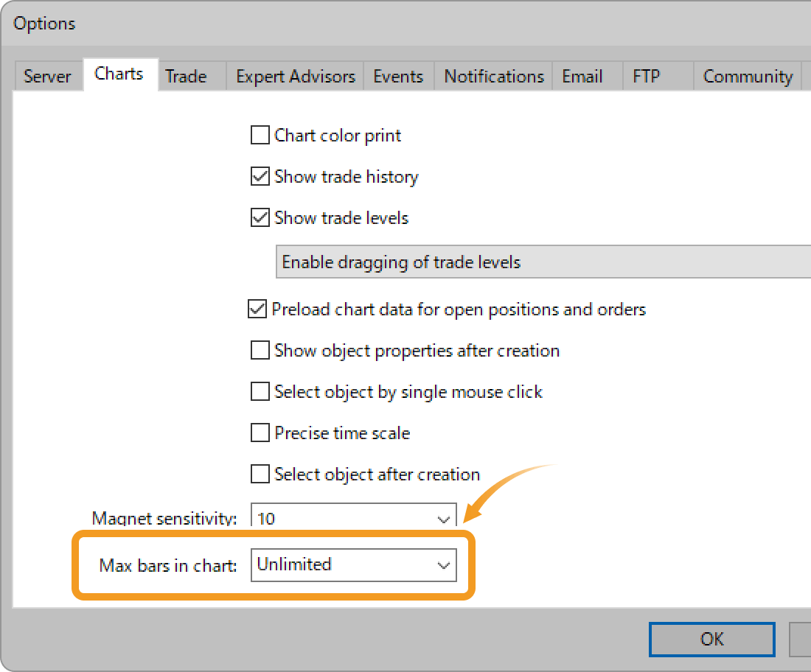Screen dimensions: 811x672
Task: Enable Chart color print checkbox
Action: (260, 135)
